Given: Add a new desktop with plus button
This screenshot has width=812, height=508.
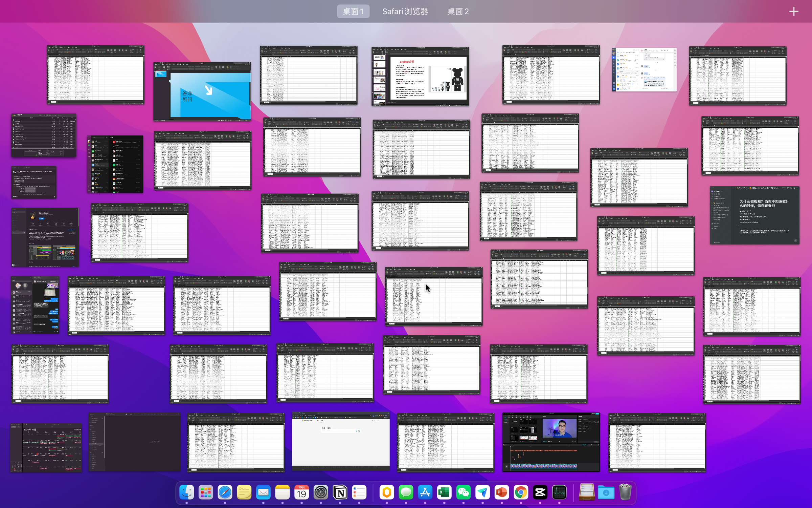Looking at the screenshot, I should tap(794, 12).
